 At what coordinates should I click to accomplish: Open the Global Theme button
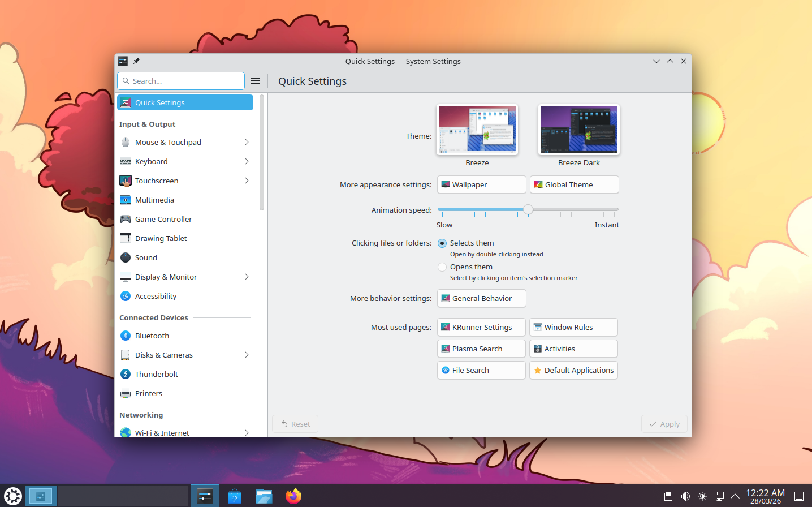(x=574, y=184)
